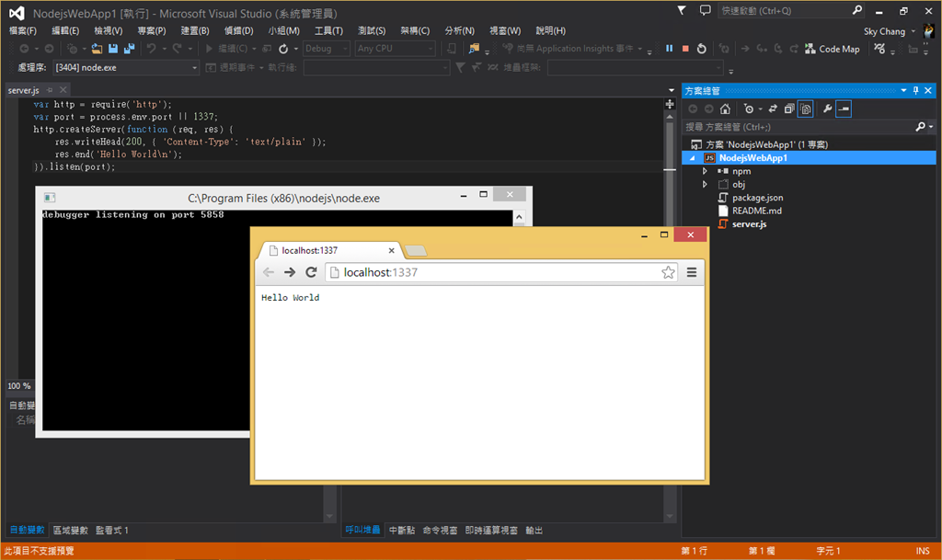
Task: Toggle the pin on the server.js tab
Action: pos(50,90)
